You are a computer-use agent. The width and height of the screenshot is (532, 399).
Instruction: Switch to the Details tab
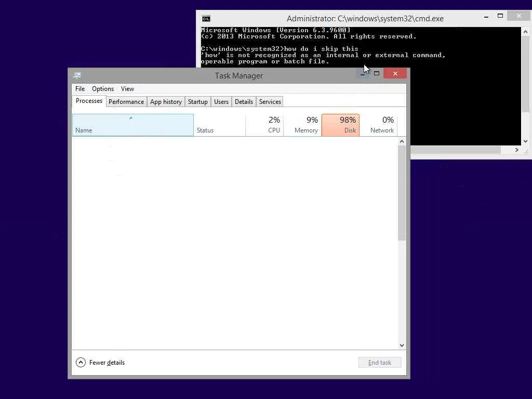(x=244, y=102)
